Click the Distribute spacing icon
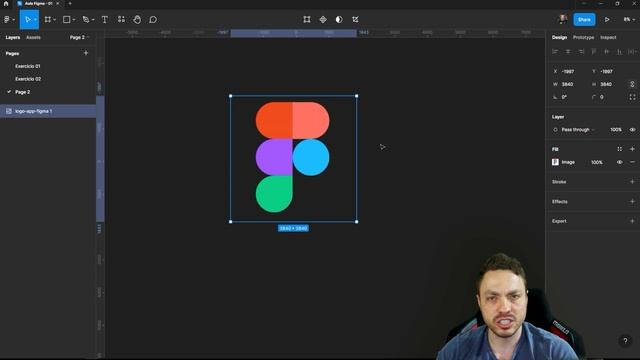 (x=632, y=51)
